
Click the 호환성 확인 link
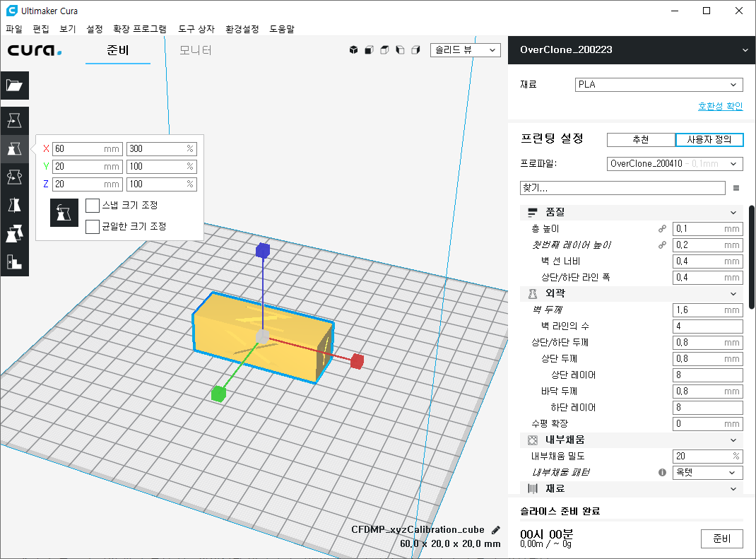tap(721, 105)
